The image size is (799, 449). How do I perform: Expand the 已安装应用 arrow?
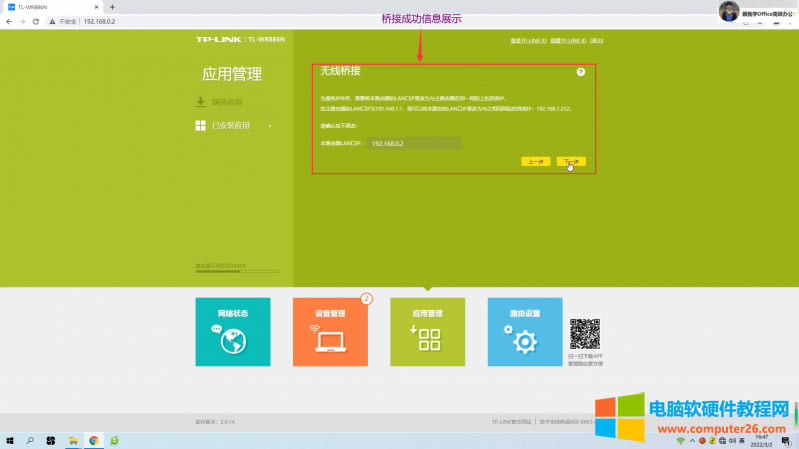click(270, 126)
